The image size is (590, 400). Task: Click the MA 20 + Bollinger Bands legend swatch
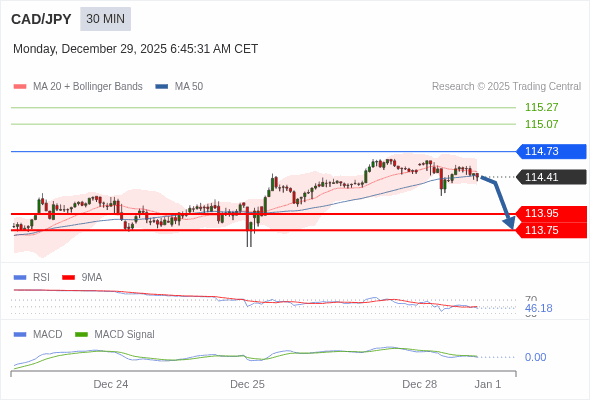(x=20, y=87)
